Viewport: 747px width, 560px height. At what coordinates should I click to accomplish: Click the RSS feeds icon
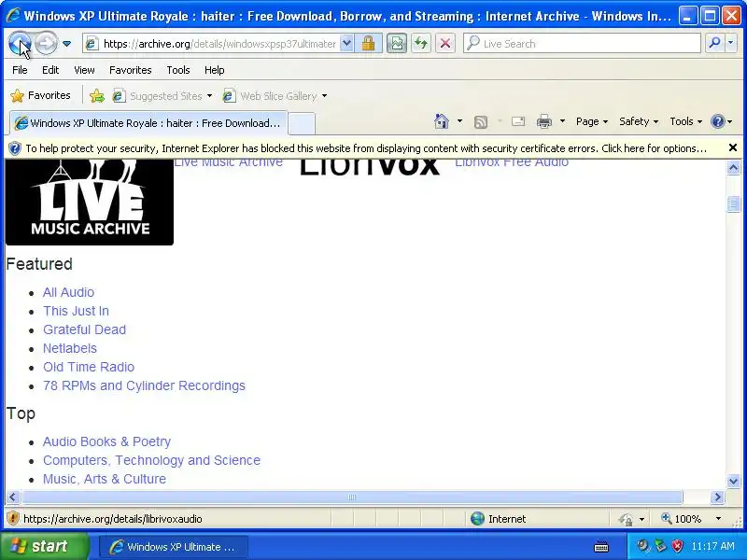(481, 122)
